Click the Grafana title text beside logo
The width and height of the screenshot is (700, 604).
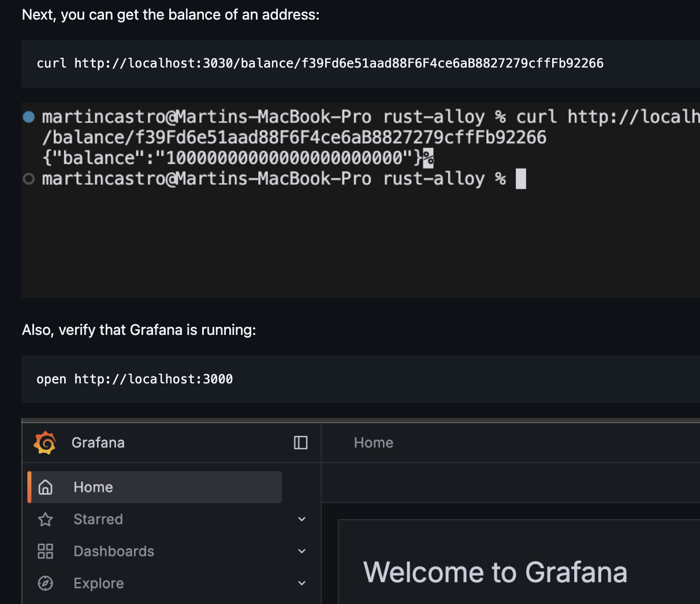tap(98, 443)
